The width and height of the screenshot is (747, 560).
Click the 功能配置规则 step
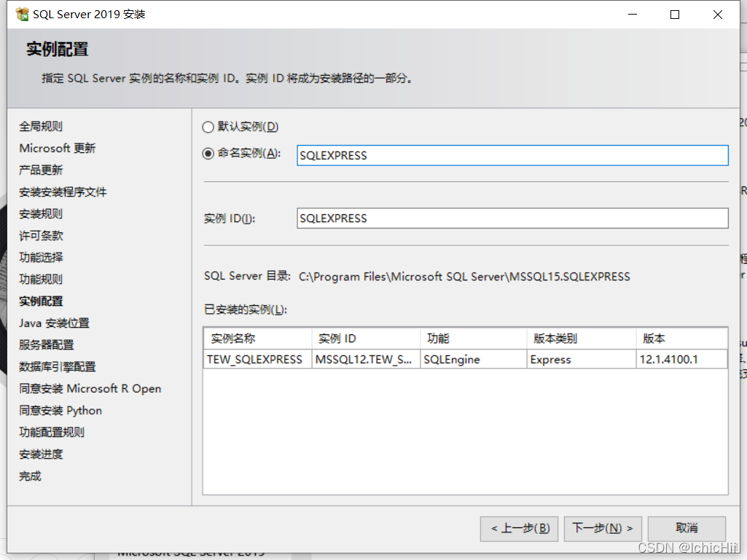(52, 433)
